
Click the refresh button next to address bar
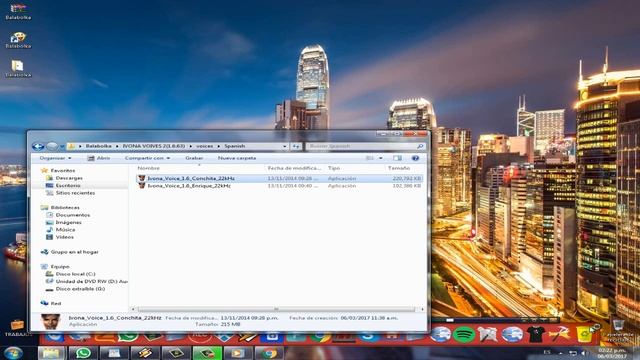296,146
